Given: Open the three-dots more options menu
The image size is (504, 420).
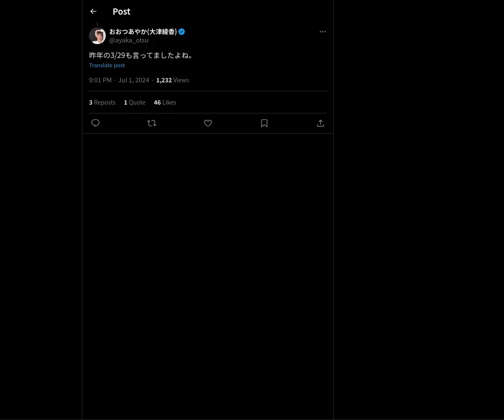Looking at the screenshot, I should pyautogui.click(x=323, y=31).
